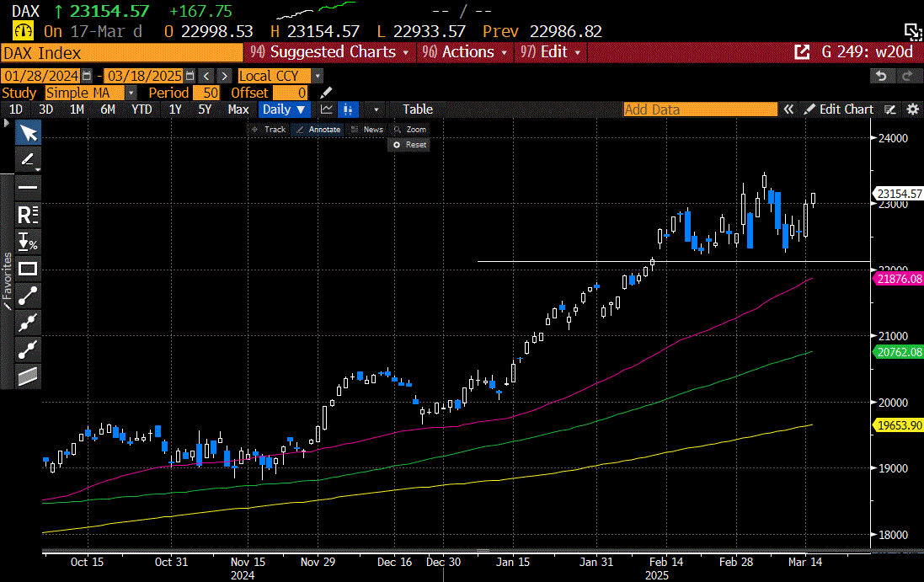
Task: Pick the pencil annotation drawing tool
Action: (26, 159)
